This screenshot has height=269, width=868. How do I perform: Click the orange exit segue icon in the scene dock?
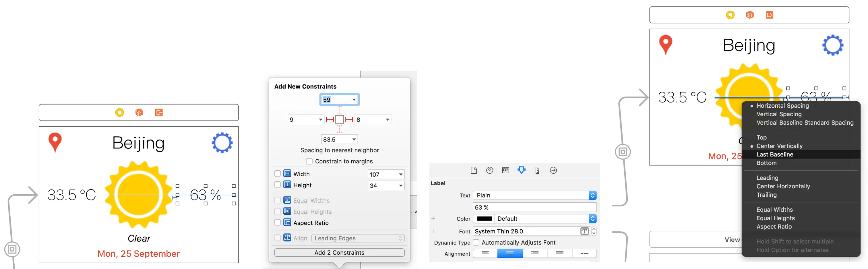tap(159, 113)
